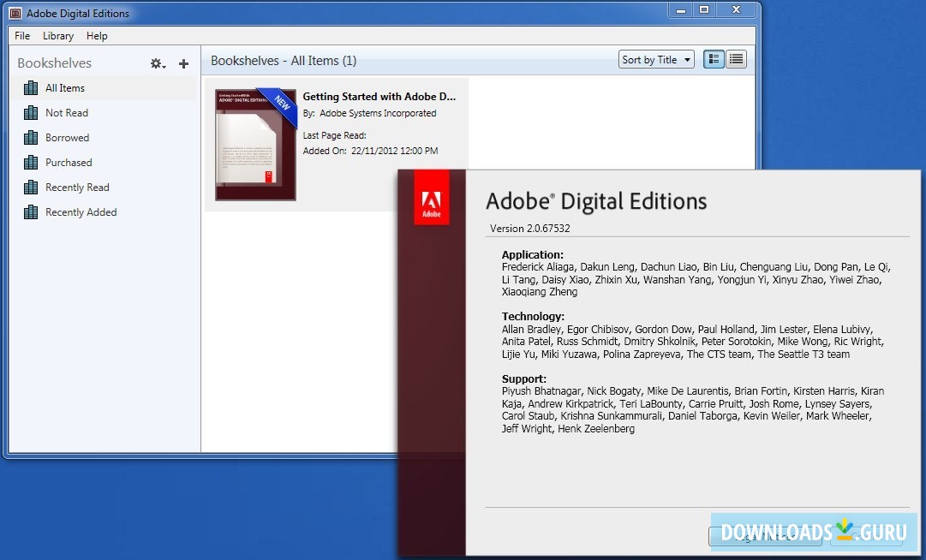Image resolution: width=926 pixels, height=560 pixels.
Task: Minimize the Adobe Digital Editions window
Action: (680, 9)
